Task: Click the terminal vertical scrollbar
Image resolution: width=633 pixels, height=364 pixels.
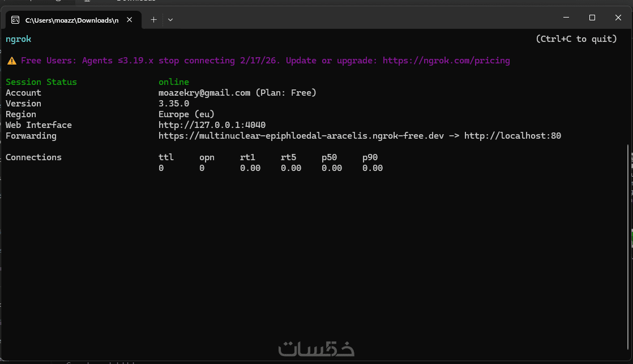Action: coord(628,247)
